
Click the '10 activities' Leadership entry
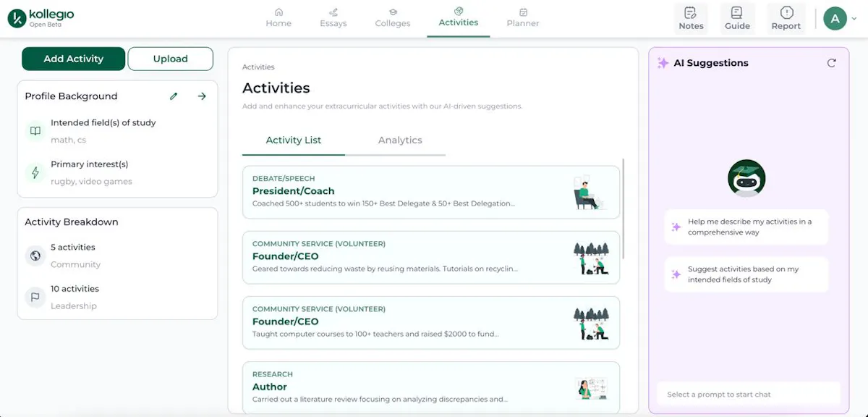(75, 289)
